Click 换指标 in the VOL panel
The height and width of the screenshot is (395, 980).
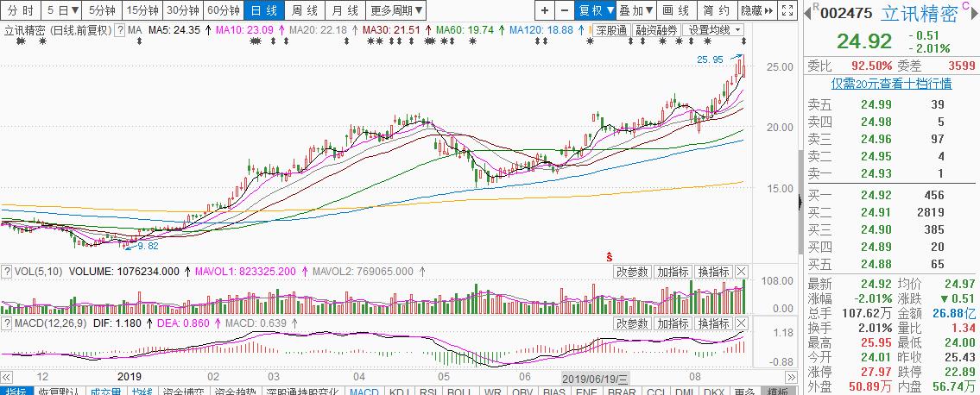pyautogui.click(x=714, y=272)
